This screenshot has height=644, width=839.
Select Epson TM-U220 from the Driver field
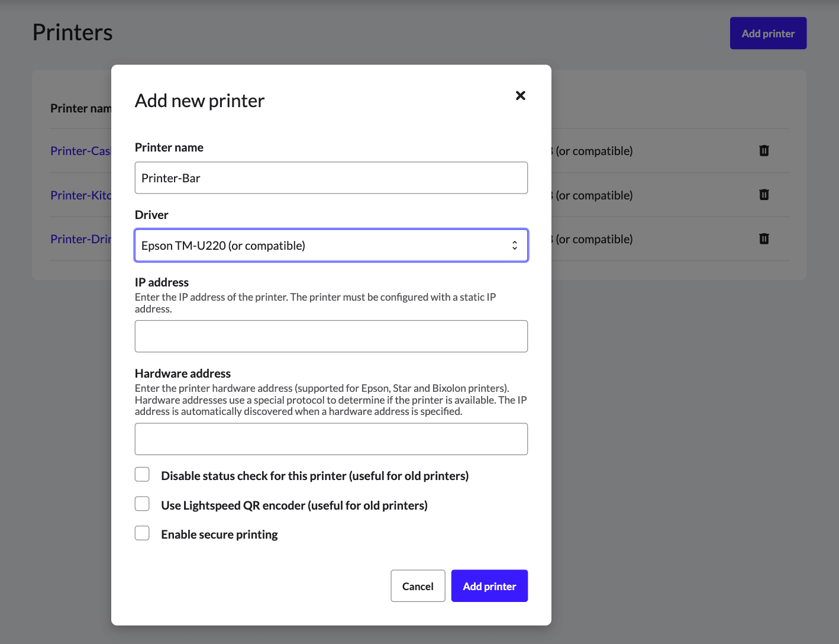click(x=331, y=245)
